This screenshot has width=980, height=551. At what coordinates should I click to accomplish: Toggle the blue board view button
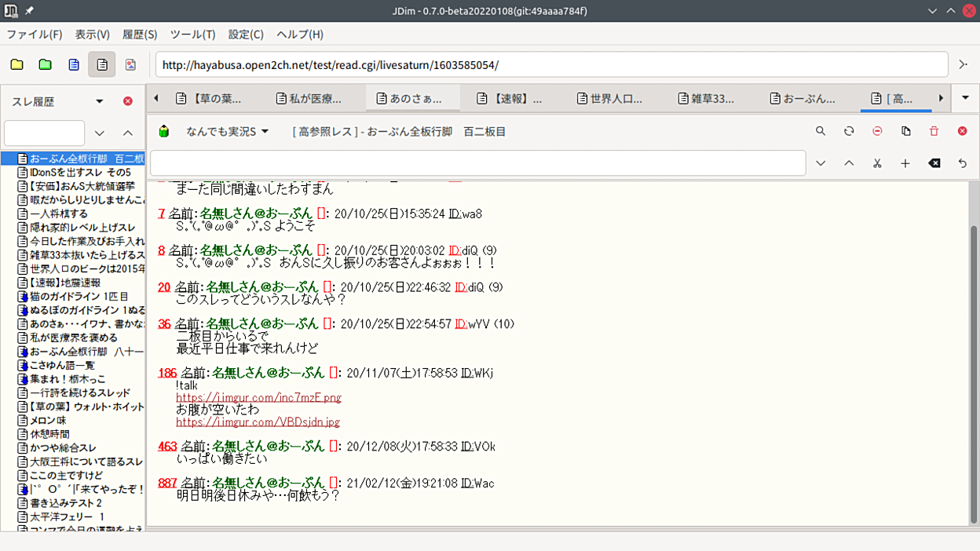point(74,64)
